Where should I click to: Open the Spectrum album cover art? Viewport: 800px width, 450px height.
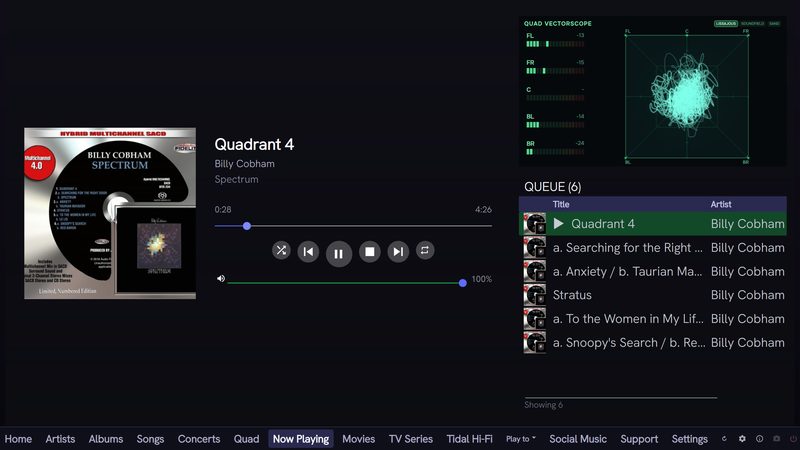point(110,213)
